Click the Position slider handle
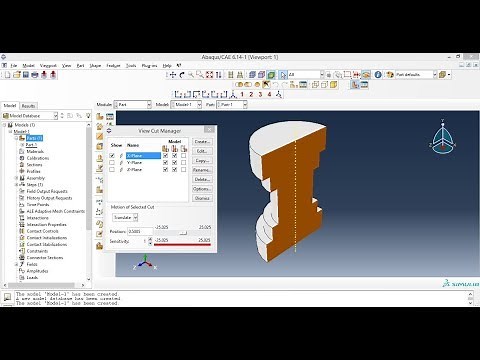The height and width of the screenshot is (360, 480). [x=183, y=233]
